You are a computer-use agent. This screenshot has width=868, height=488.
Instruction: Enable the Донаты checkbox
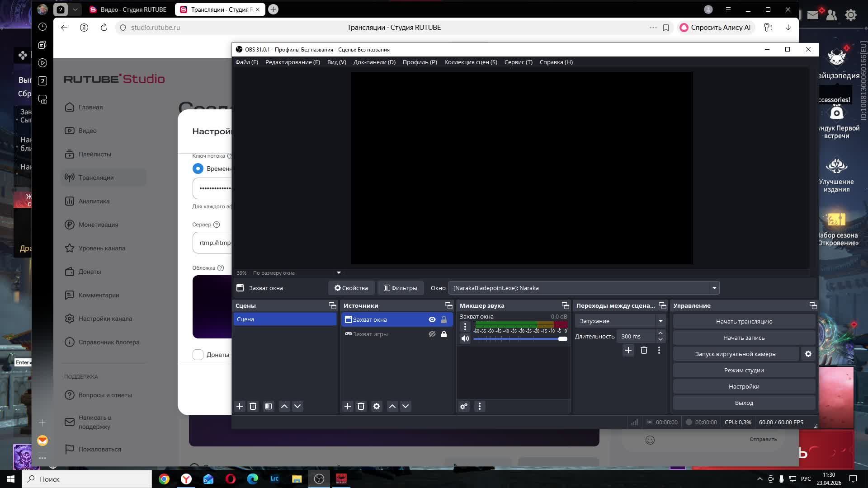pyautogui.click(x=198, y=355)
